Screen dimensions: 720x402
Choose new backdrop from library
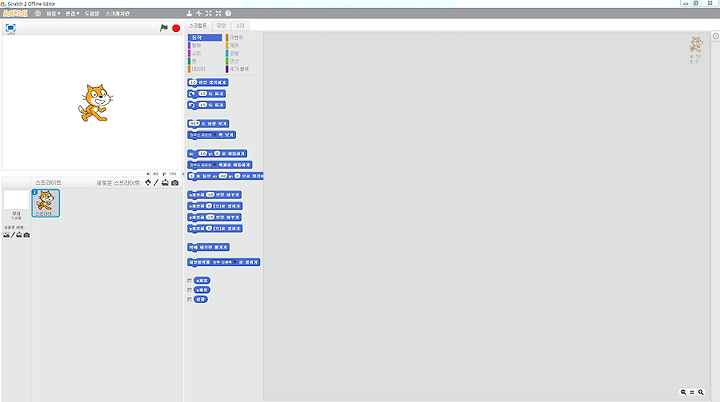(6, 235)
